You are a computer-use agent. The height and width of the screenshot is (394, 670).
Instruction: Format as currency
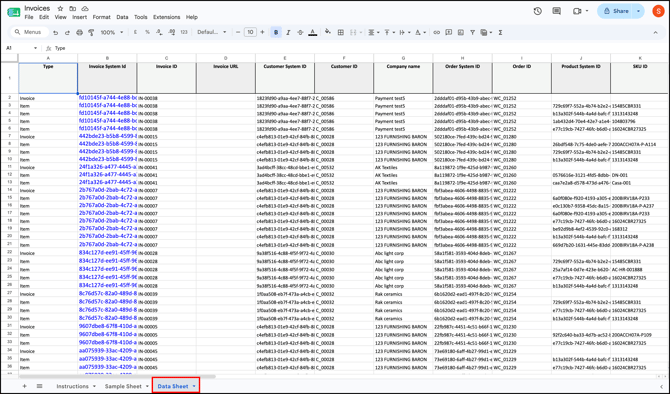coord(135,32)
